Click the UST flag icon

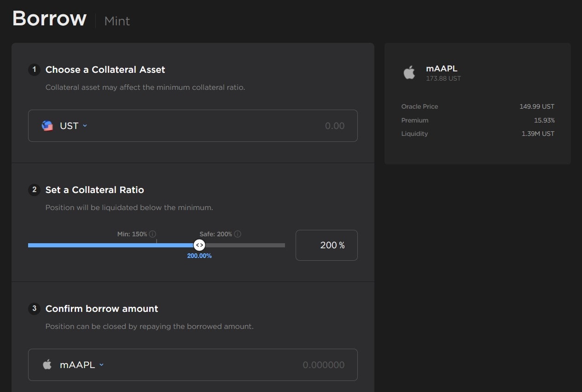pyautogui.click(x=47, y=126)
